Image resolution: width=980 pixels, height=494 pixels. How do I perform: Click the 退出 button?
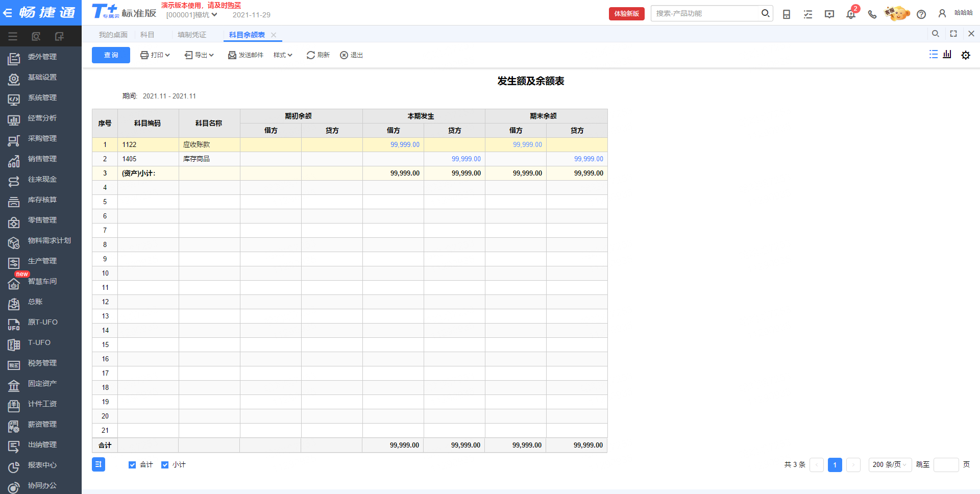point(351,55)
